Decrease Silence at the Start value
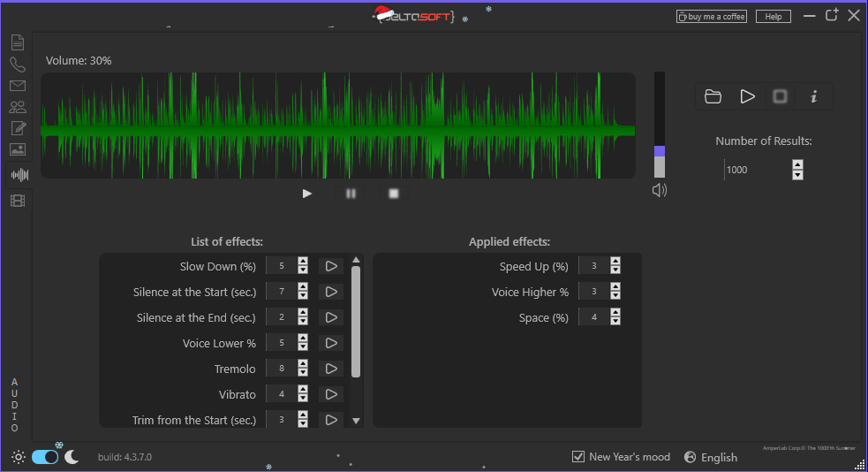The height and width of the screenshot is (472, 868). (303, 296)
